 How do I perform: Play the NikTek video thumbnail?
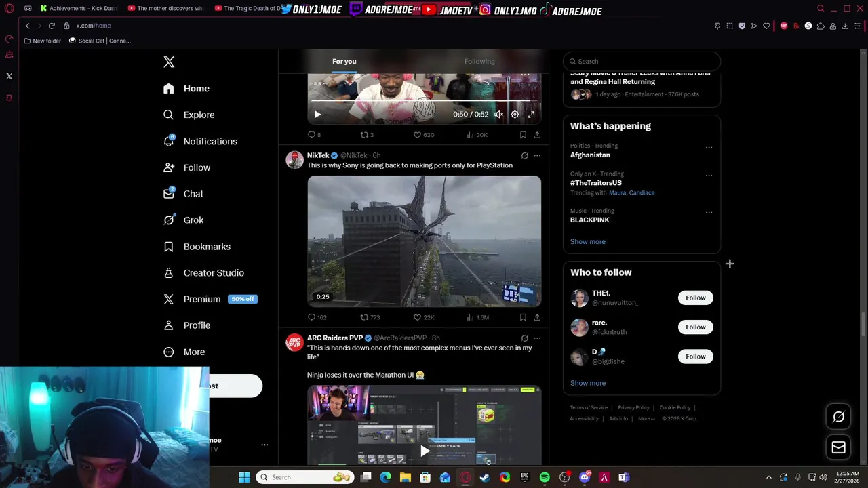pos(425,241)
